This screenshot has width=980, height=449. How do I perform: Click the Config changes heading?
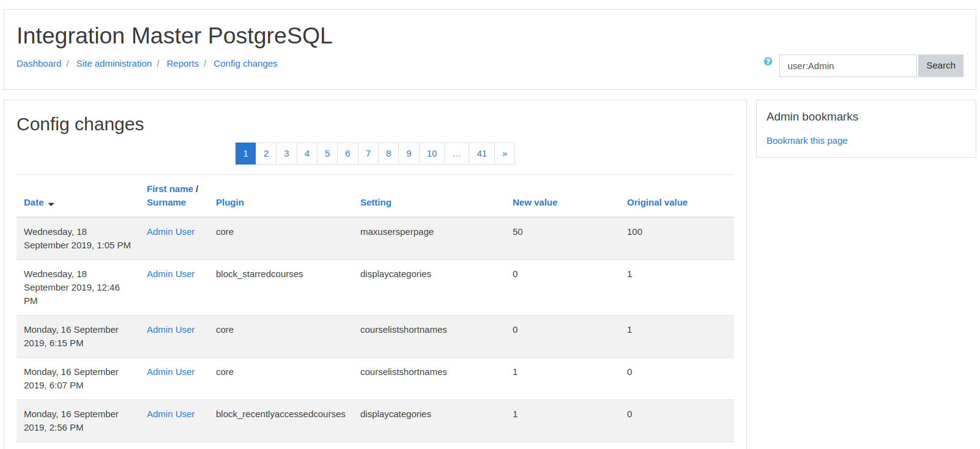80,124
